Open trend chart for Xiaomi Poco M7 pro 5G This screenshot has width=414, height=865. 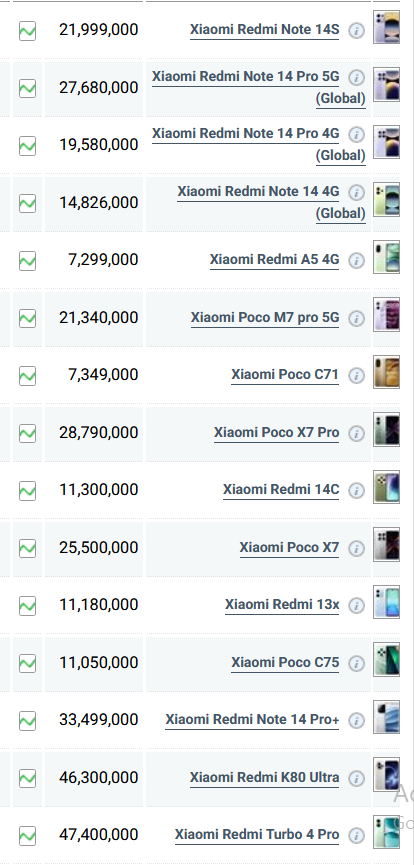pos(28,318)
